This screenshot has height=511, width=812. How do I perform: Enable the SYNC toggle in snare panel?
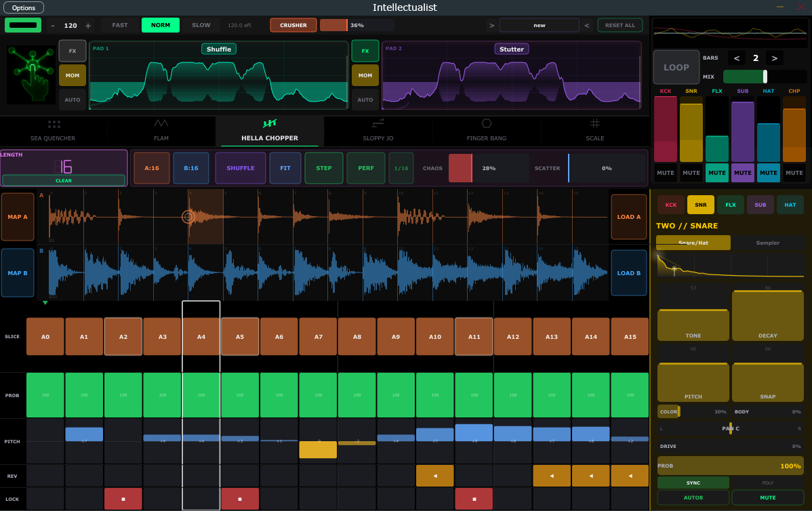click(693, 483)
